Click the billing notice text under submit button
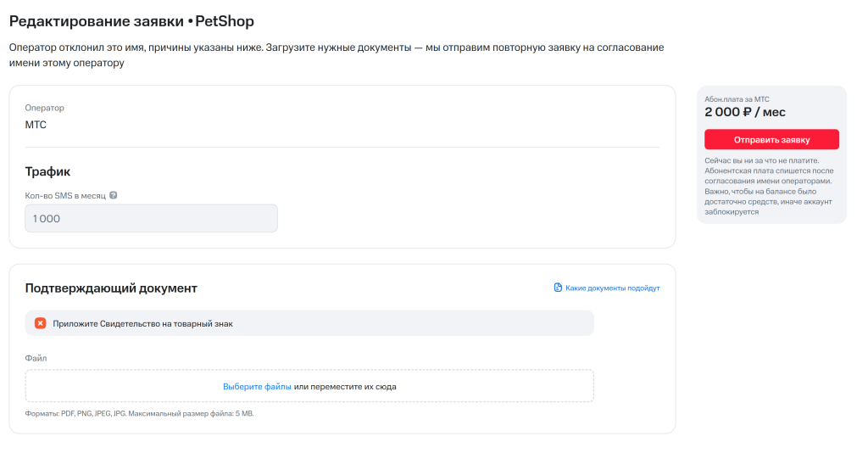 tap(770, 186)
